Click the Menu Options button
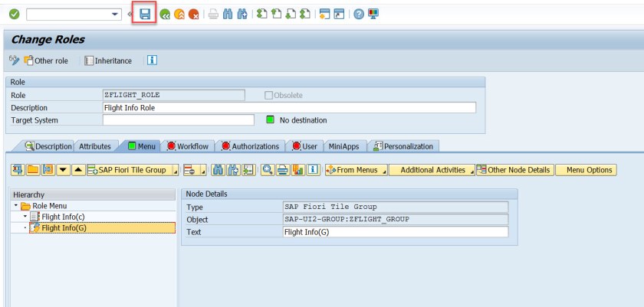 [587, 170]
